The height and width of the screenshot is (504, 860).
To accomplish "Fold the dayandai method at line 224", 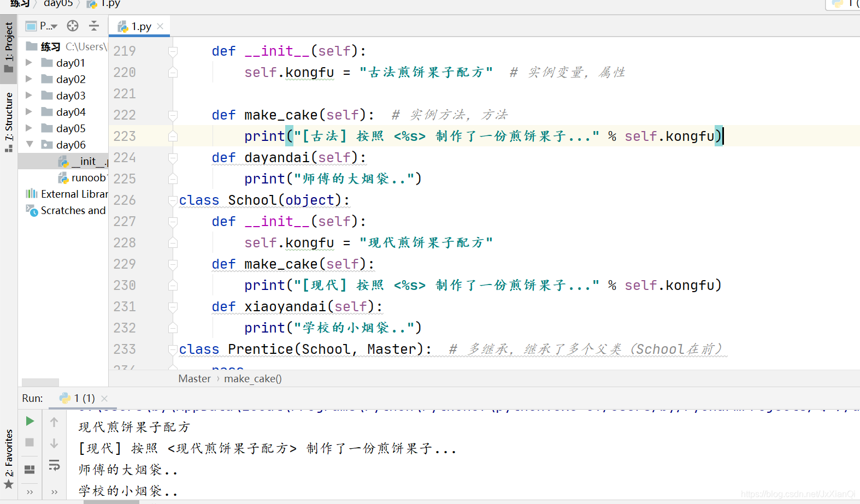I will click(x=173, y=158).
